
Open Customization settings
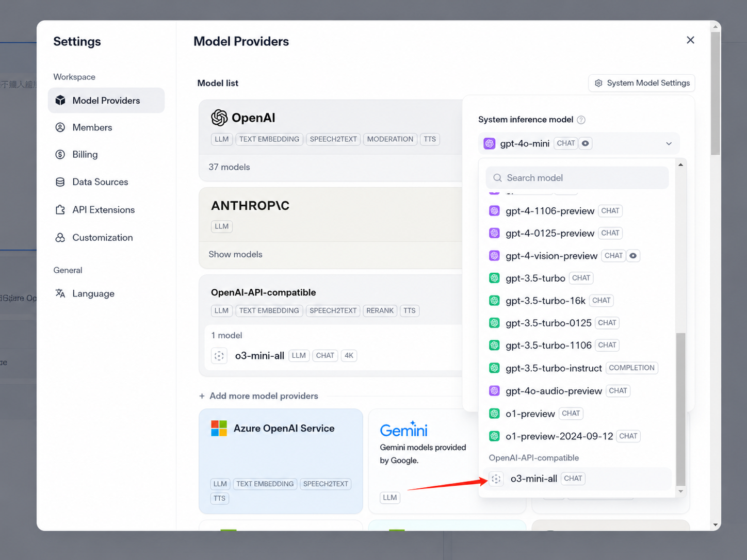point(102,238)
